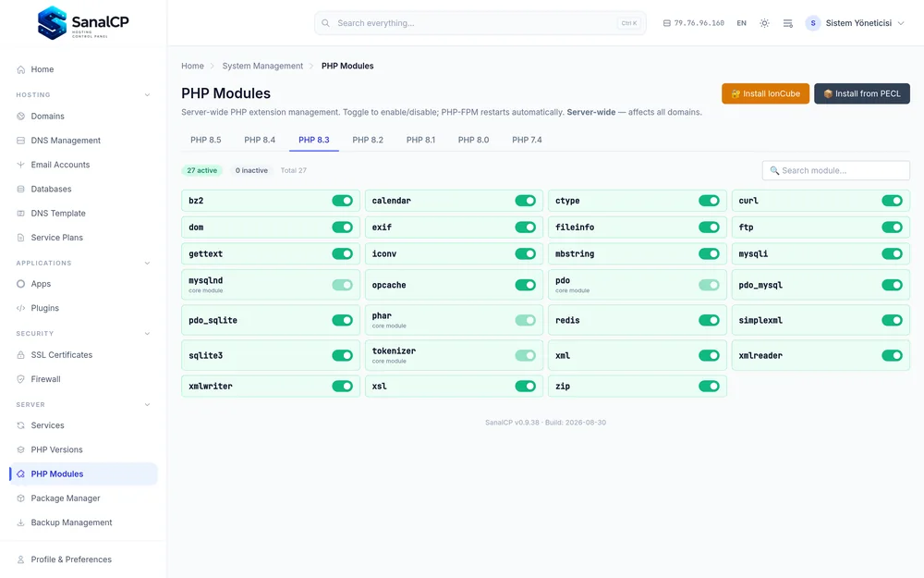This screenshot has height=578, width=924.
Task: Click the server IP address icon
Action: click(666, 23)
